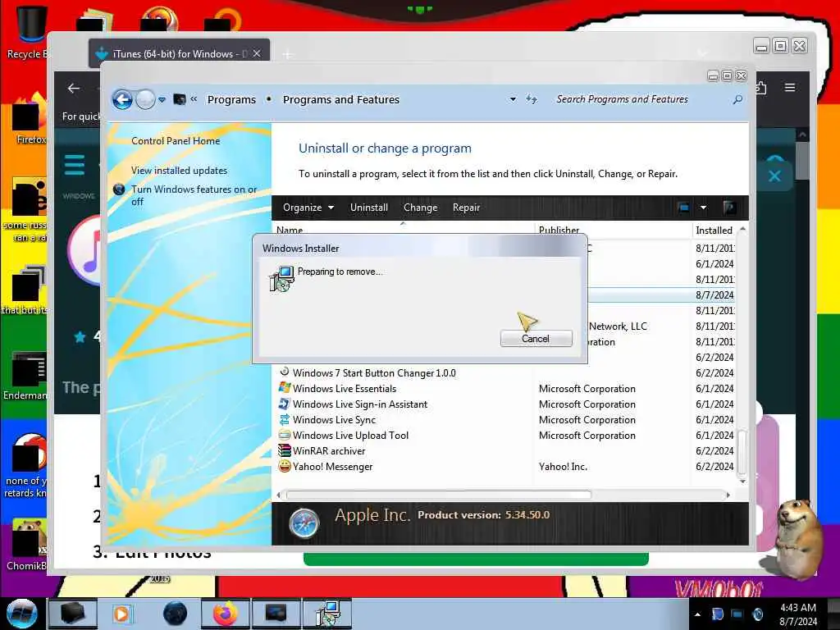The height and width of the screenshot is (630, 840).
Task: Click the WinRAR books icon
Action: (285, 450)
